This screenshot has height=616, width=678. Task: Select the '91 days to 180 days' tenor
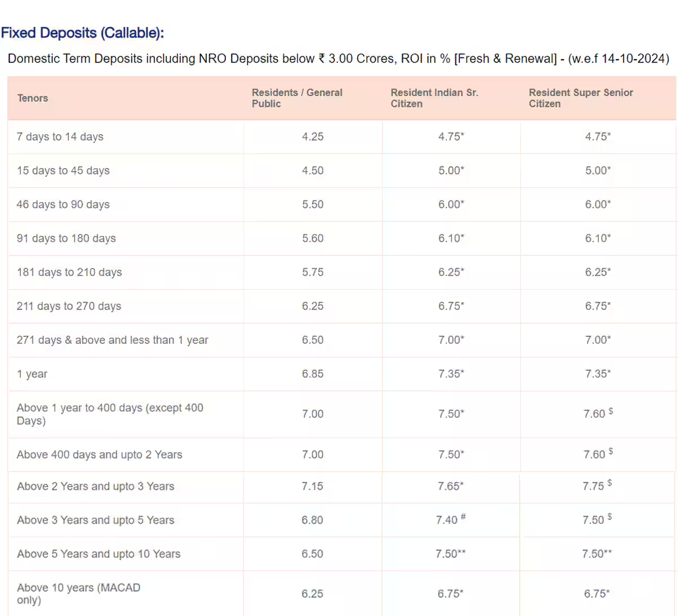click(x=66, y=238)
